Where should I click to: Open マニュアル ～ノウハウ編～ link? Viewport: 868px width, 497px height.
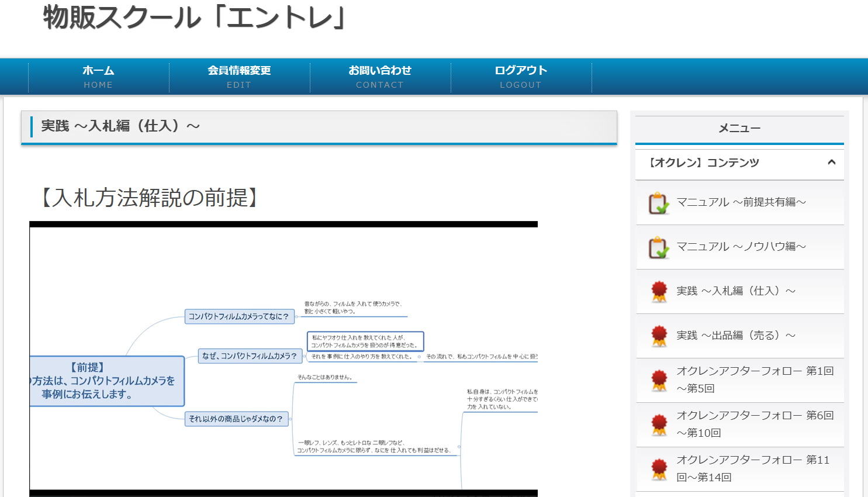741,247
